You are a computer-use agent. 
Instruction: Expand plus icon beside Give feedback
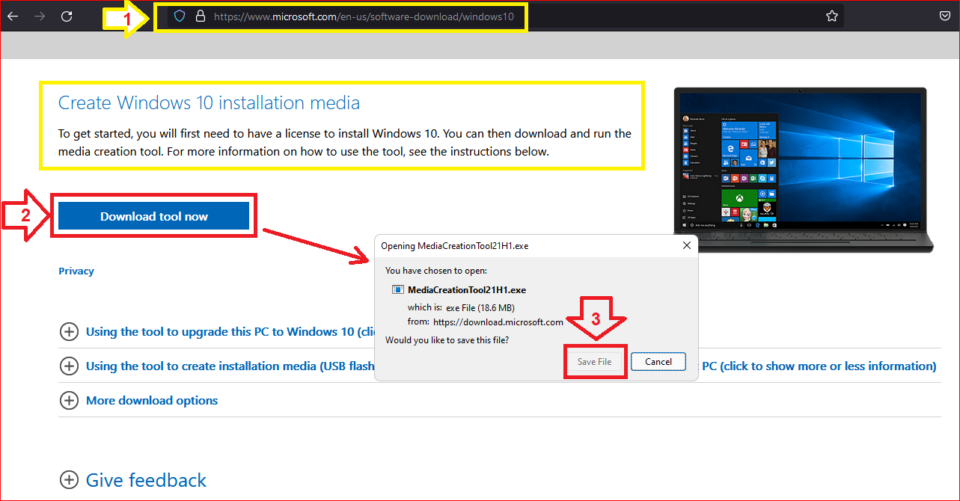pyautogui.click(x=69, y=480)
